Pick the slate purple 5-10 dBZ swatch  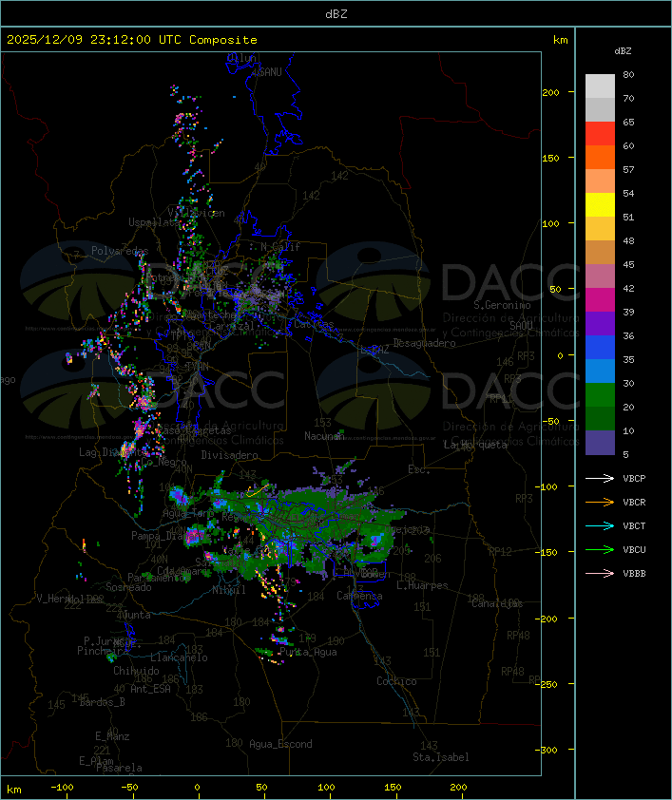[600, 443]
